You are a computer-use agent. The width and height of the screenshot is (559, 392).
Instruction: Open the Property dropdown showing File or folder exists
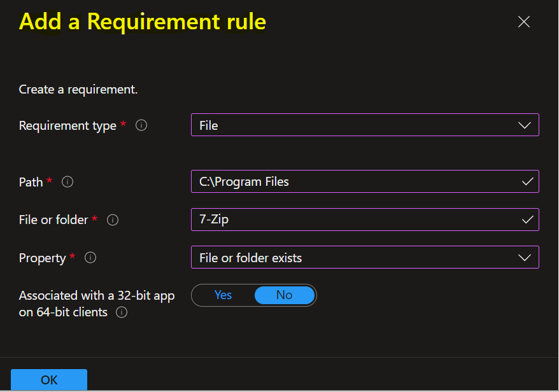click(x=365, y=257)
